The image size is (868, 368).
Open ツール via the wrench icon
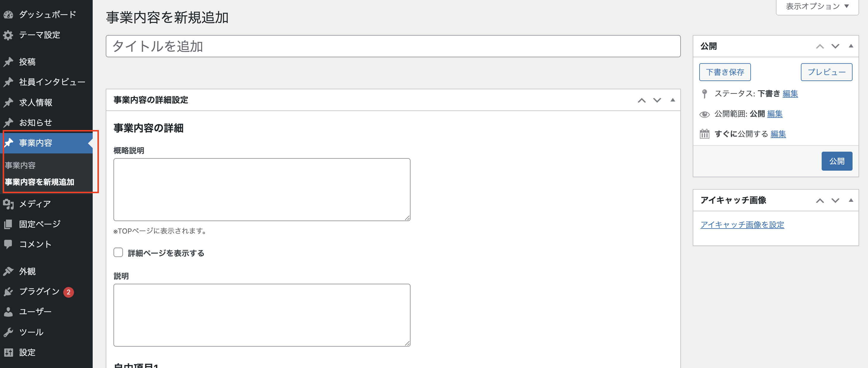[8, 332]
